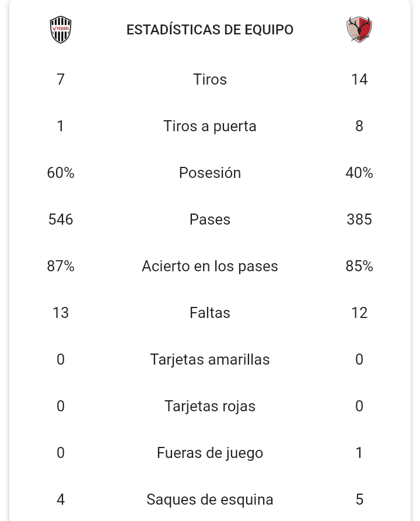Select the Faltas stat label

coord(210,313)
